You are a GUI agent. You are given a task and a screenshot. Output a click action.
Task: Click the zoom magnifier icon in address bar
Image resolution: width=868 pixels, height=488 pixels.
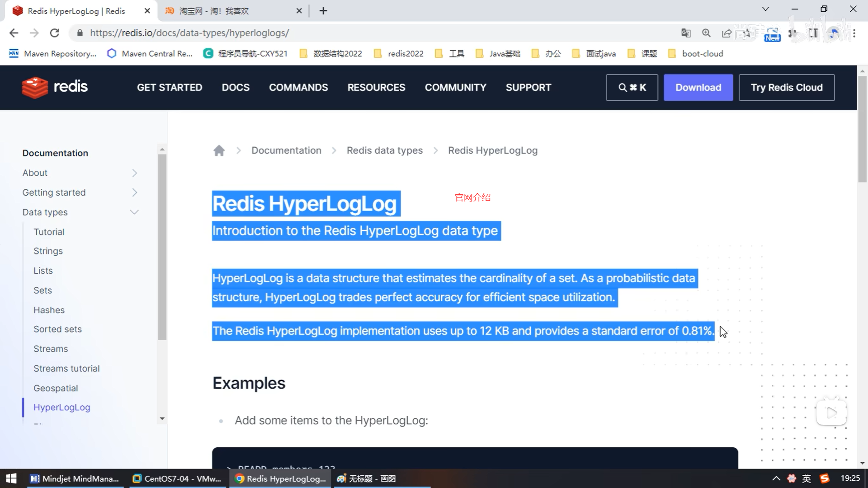click(706, 33)
